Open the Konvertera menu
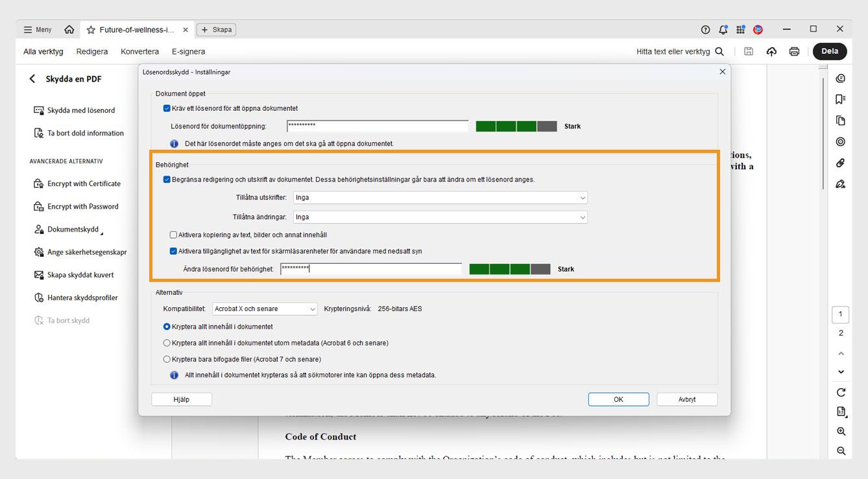 pos(139,51)
